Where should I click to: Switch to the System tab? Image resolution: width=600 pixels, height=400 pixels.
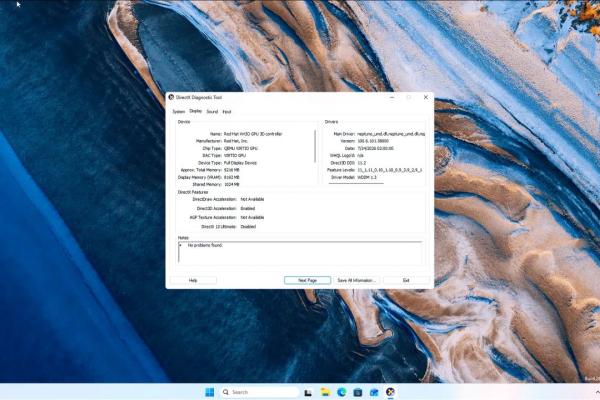click(x=178, y=112)
